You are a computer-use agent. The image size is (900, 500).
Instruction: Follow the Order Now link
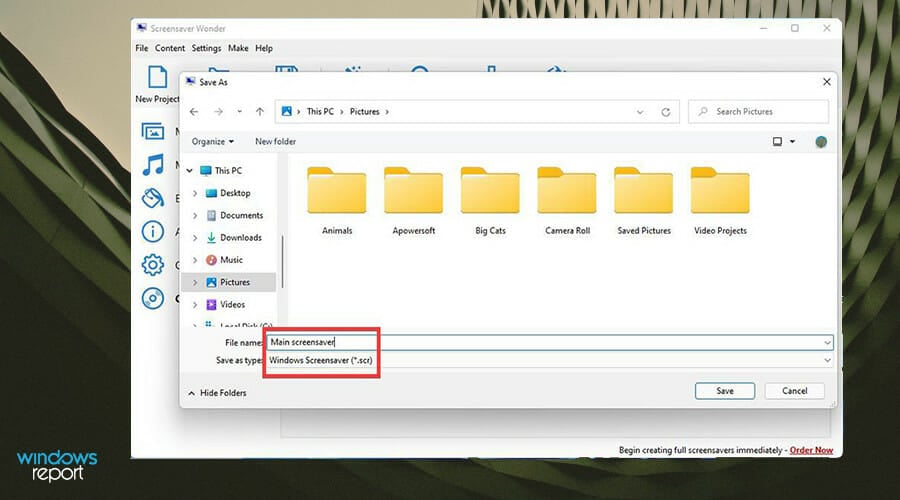coord(811,450)
